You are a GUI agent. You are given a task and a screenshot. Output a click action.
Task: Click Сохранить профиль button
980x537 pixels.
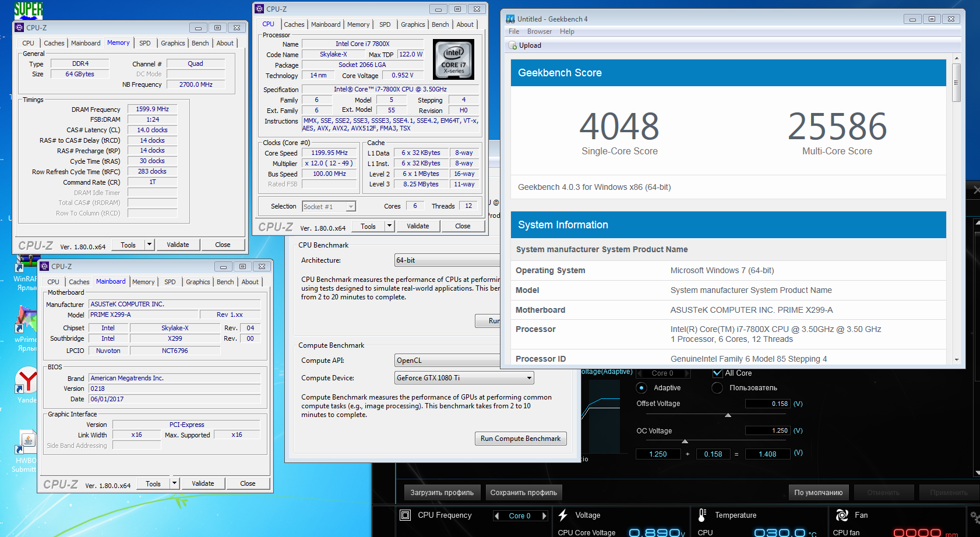click(524, 493)
